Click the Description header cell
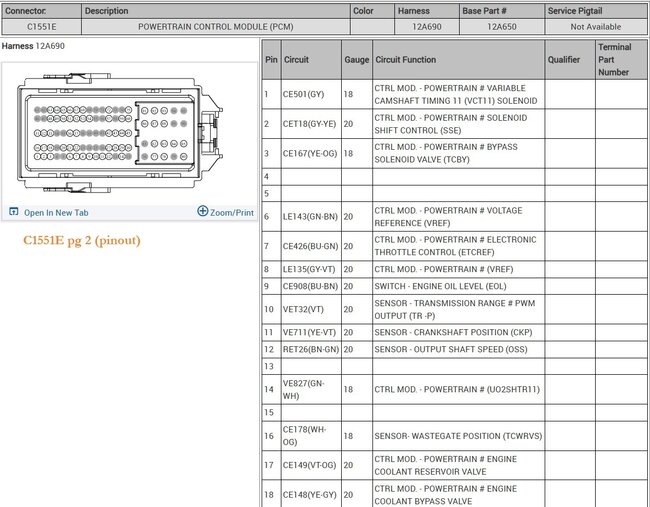 (x=216, y=11)
